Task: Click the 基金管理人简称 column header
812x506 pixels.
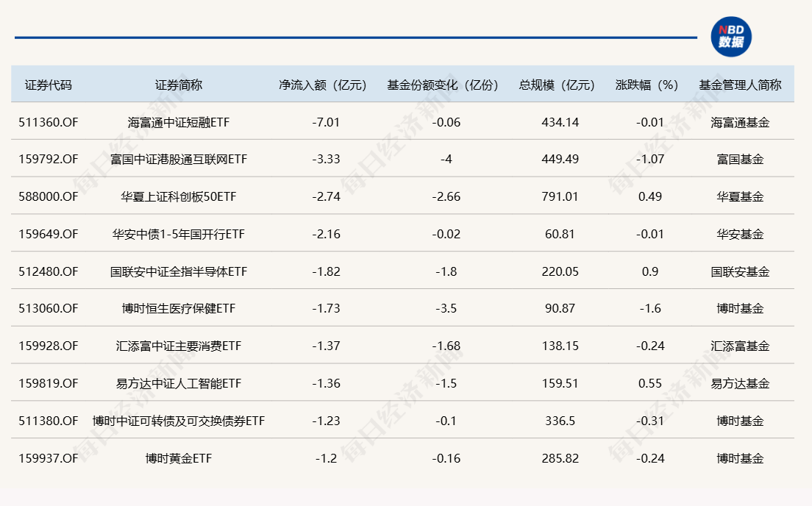Action: [x=740, y=85]
